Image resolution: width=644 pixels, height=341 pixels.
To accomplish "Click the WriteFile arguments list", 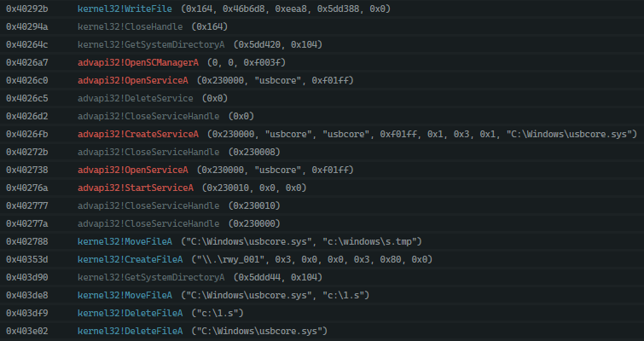I will pos(286,9).
